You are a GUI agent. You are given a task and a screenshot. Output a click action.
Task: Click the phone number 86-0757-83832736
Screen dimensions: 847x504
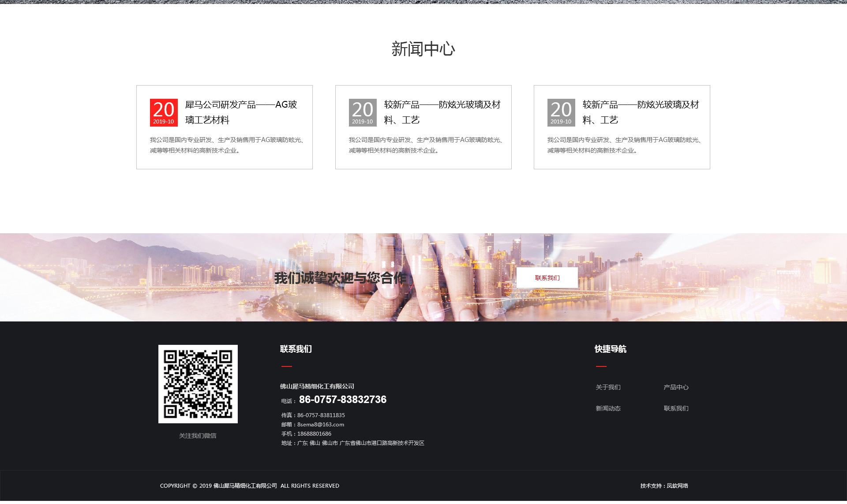tap(342, 399)
